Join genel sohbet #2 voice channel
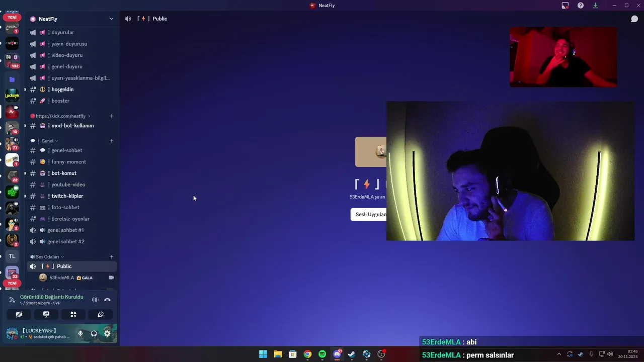644x362 pixels. pyautogui.click(x=71, y=241)
